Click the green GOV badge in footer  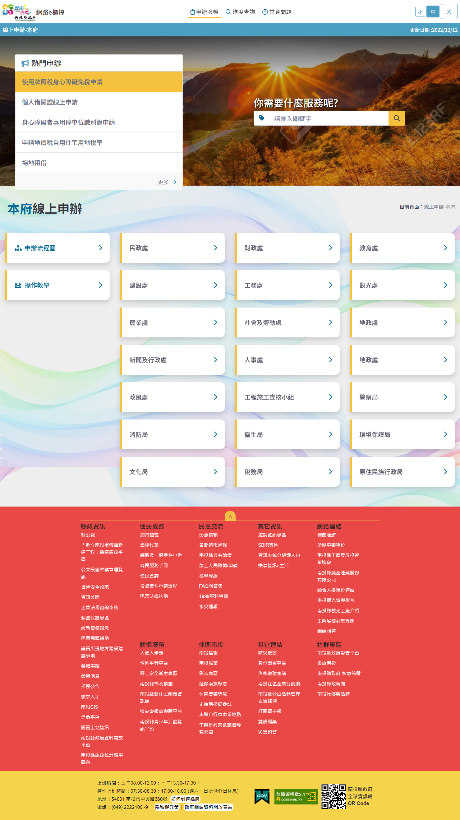262,796
